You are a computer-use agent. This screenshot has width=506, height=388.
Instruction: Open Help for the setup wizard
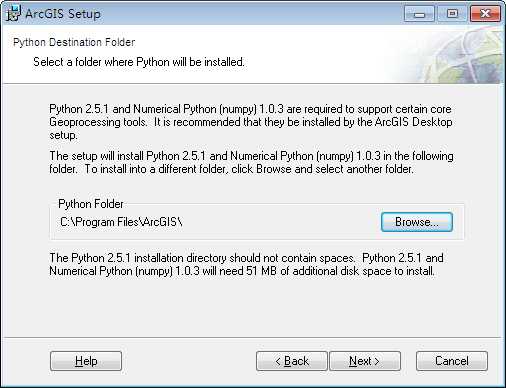86,361
